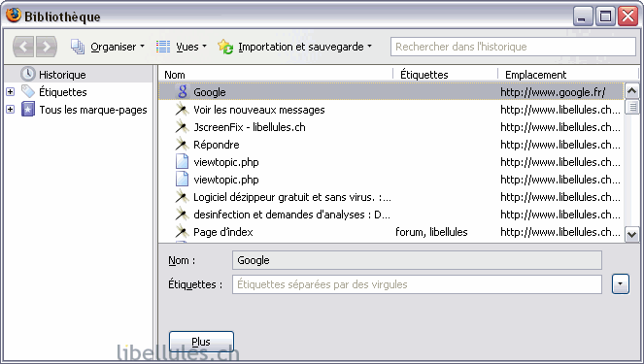The width and height of the screenshot is (644, 364).
Task: Select Voir les nouveaux messages entry
Action: tap(391, 109)
